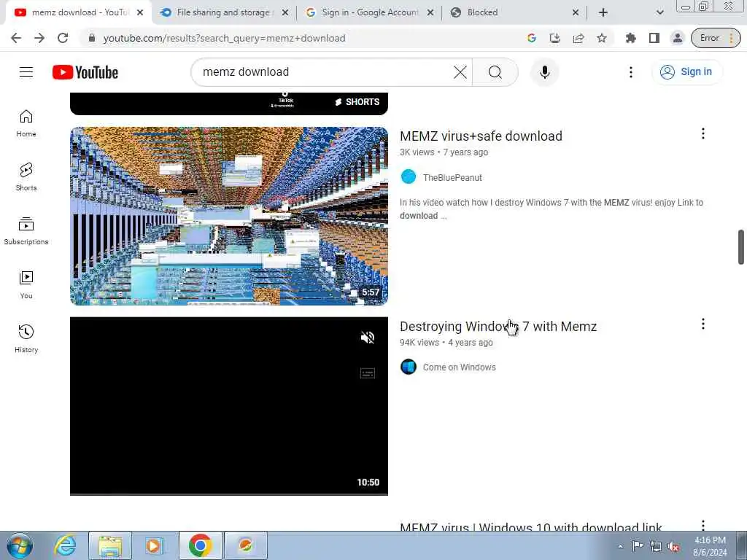Open Subscriptions in the sidebar
The height and width of the screenshot is (560, 747).
26,231
